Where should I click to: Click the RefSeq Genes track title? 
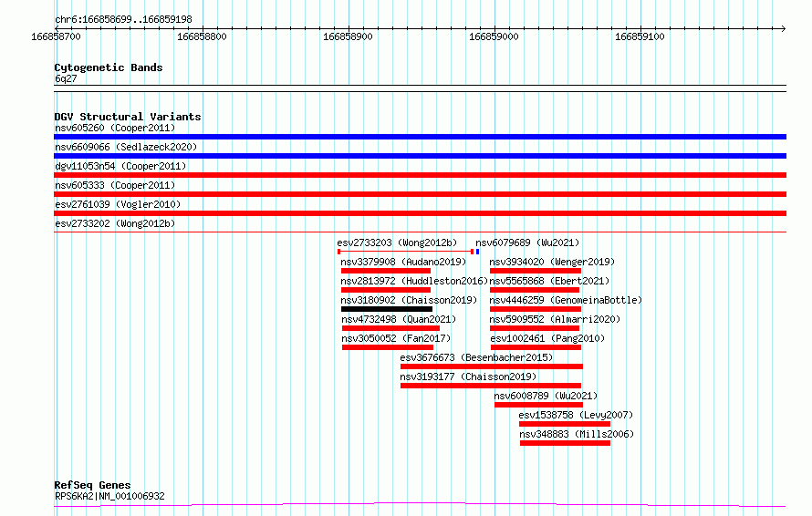tap(93, 485)
